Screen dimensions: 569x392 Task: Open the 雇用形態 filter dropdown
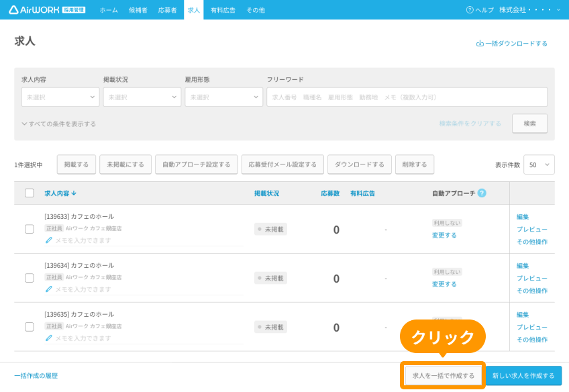click(224, 97)
